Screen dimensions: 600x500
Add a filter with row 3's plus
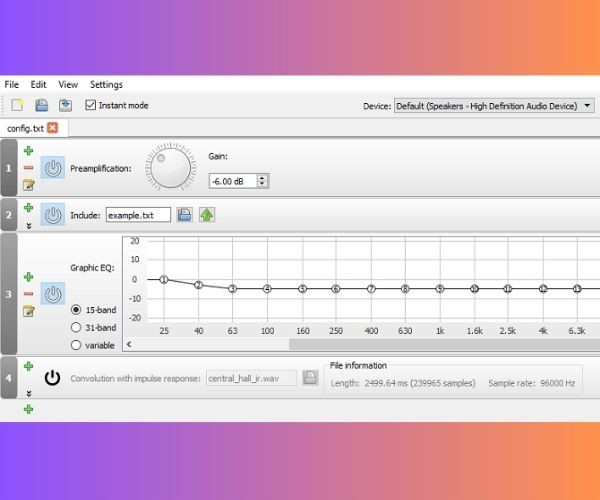(29, 277)
